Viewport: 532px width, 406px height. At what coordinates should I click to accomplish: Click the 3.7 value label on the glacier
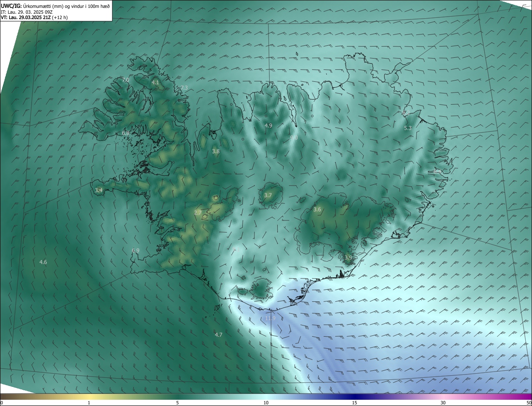(268, 195)
